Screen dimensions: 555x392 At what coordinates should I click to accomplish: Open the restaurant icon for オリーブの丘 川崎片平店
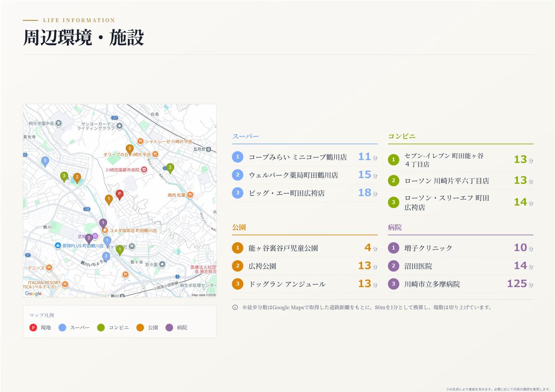(x=155, y=154)
